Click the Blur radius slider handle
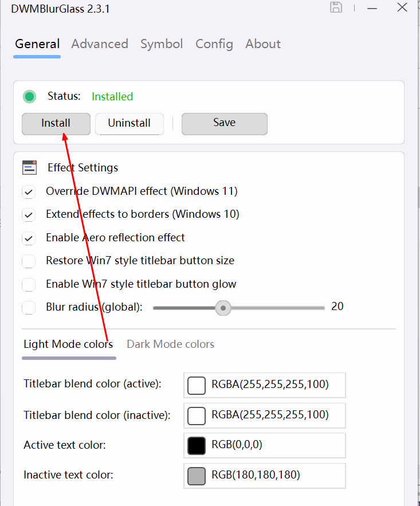This screenshot has width=420, height=506. point(223,308)
